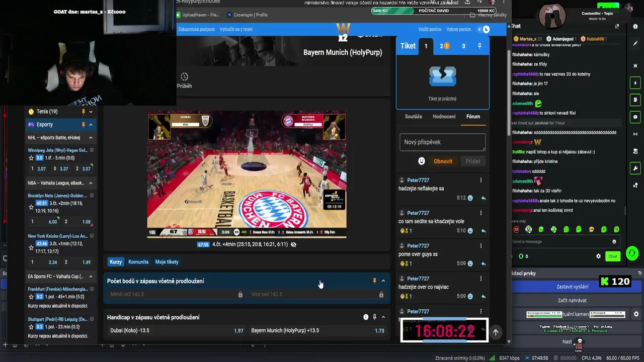644x362 pixels.
Task: Select the Fórum tab
Action: 473,117
